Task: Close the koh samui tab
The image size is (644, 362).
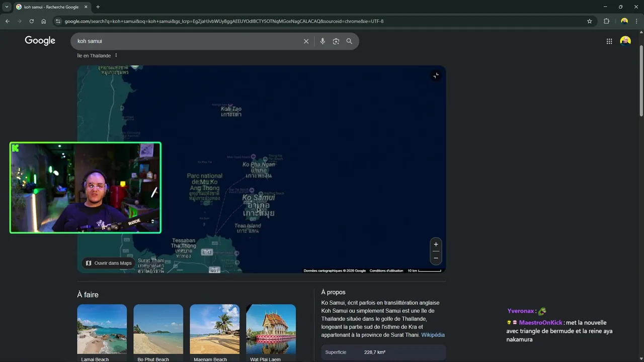Action: 86,7
